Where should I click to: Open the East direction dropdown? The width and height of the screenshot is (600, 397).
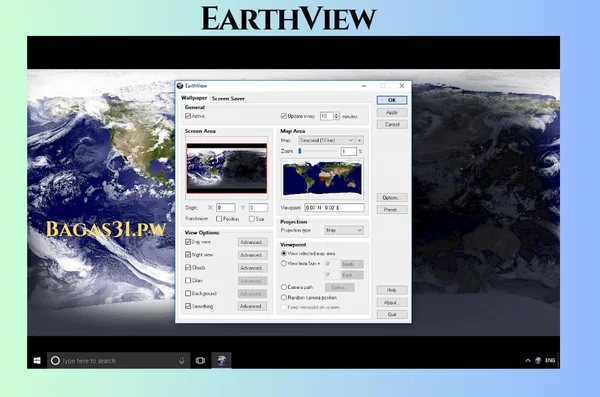coord(352,275)
